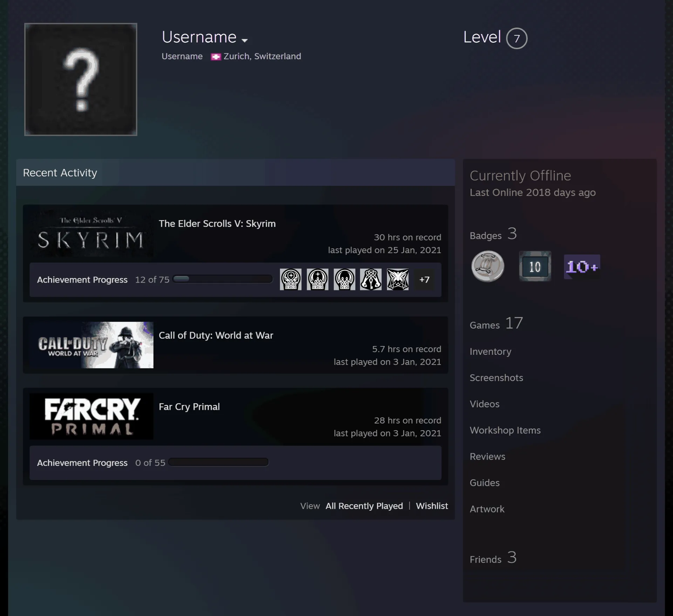Click the question-mark profile avatar

[81, 79]
